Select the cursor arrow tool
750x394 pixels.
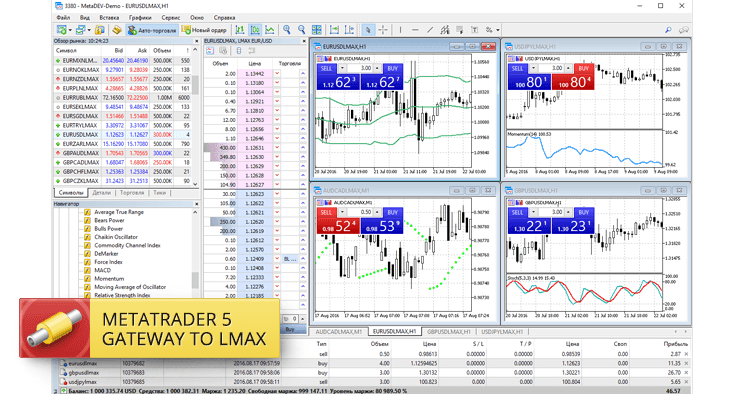368,30
